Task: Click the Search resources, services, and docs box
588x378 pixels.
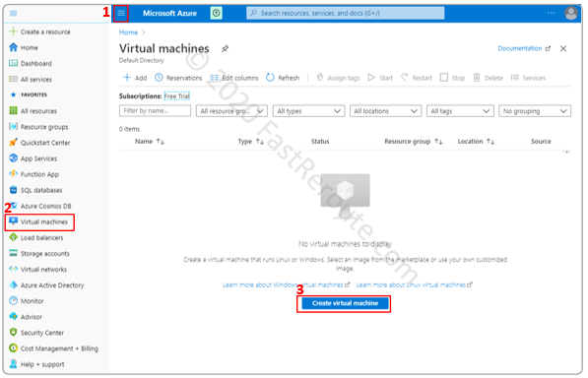Action: click(x=345, y=13)
